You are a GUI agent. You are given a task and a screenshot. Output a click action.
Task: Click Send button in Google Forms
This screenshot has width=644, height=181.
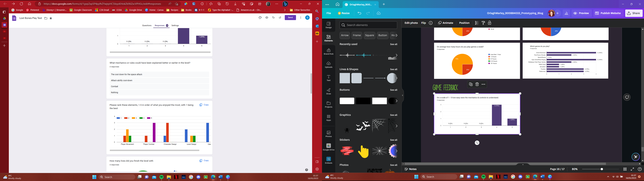290,17
